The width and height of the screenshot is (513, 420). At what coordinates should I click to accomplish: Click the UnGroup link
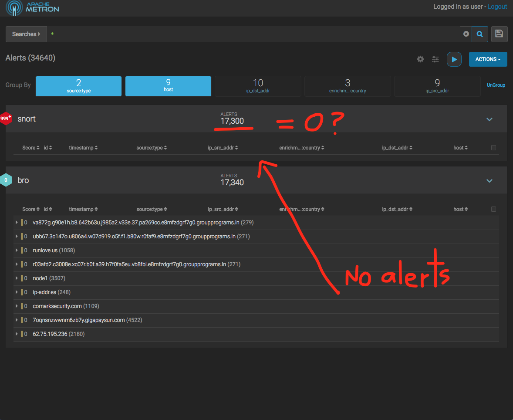pos(496,85)
